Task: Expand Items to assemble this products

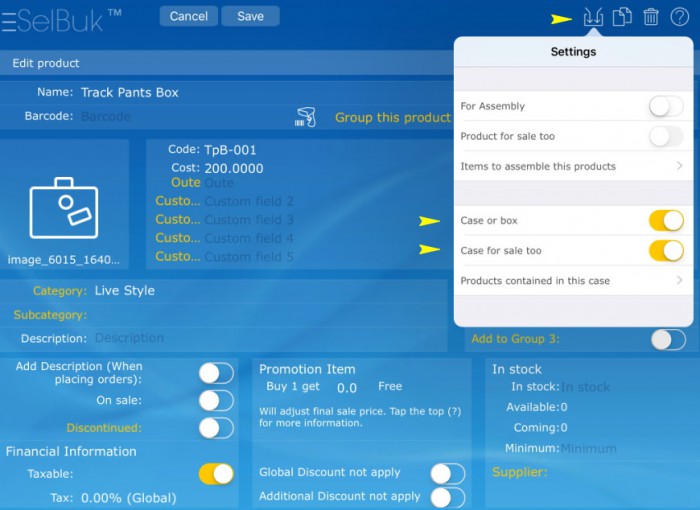Action: point(572,166)
